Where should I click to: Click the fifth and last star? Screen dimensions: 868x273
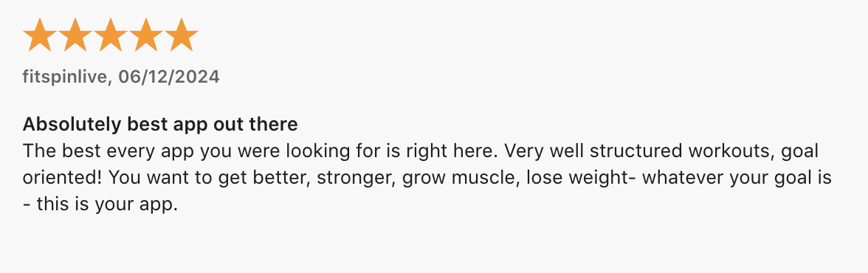click(182, 35)
